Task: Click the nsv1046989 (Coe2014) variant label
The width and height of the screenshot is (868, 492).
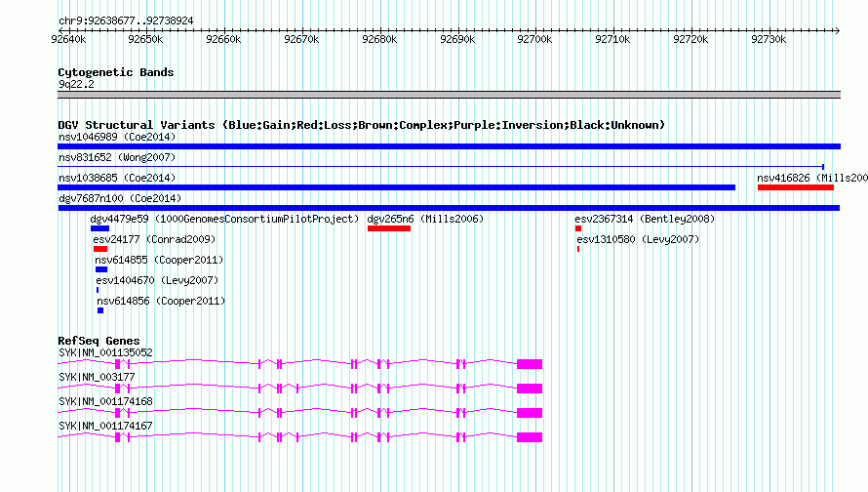Action: [117, 137]
